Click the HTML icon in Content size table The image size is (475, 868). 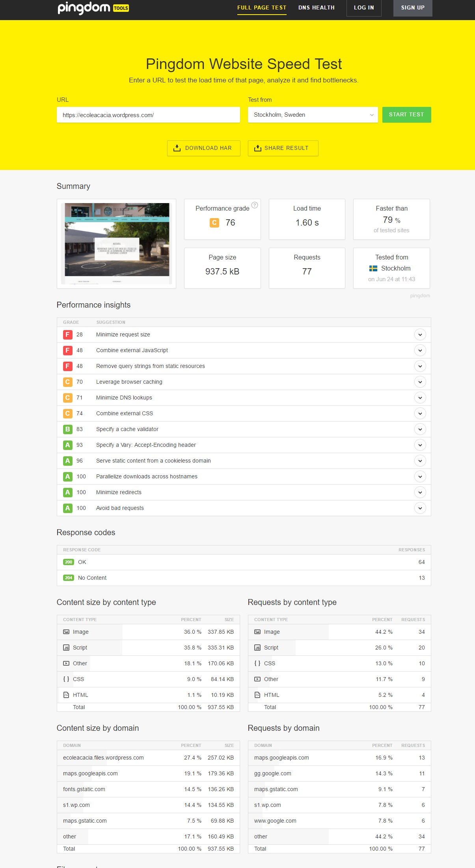(x=66, y=695)
